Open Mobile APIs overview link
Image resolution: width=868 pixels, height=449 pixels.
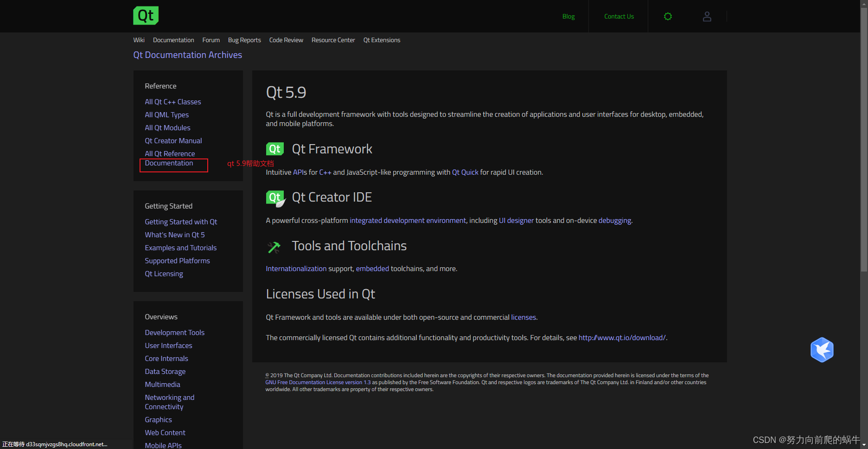click(163, 445)
